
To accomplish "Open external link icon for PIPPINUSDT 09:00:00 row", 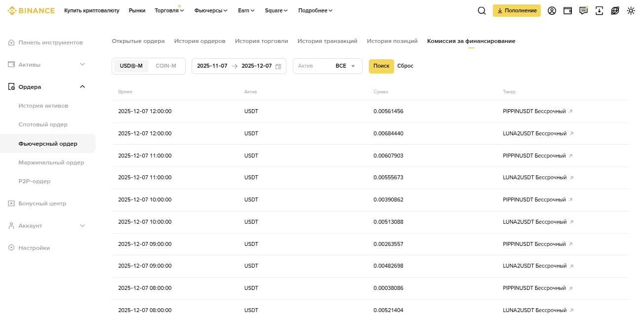I will tap(571, 244).
